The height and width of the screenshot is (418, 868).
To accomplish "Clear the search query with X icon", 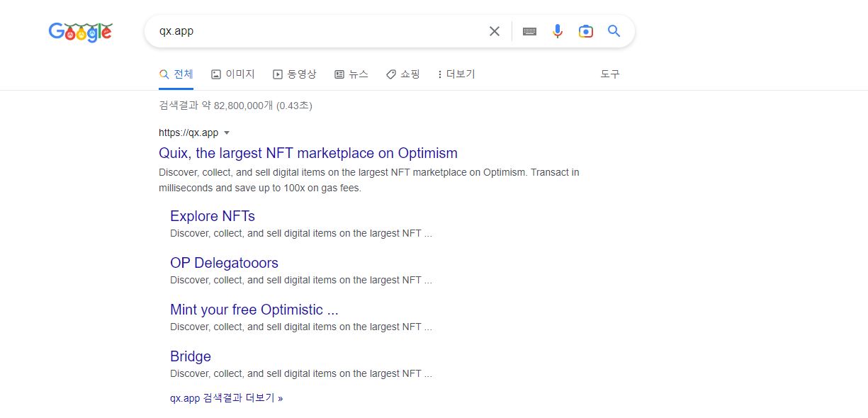I will click(x=495, y=31).
